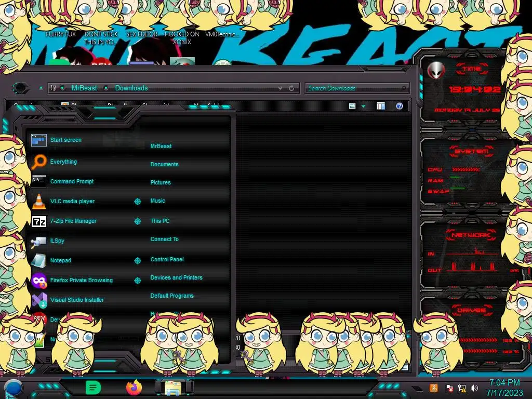The height and width of the screenshot is (399, 532).
Task: Switch to File Explorer taskbar button
Action: tap(174, 388)
